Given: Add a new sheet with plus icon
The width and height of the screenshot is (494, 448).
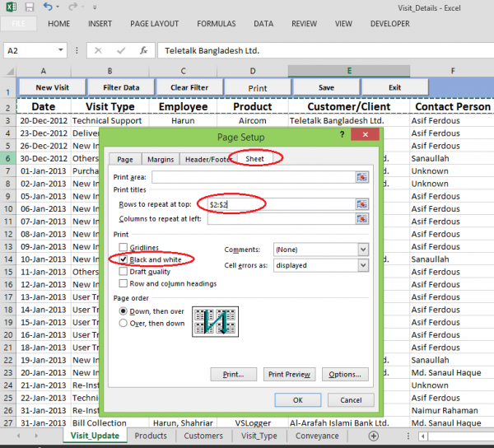Looking at the screenshot, I should (x=374, y=436).
